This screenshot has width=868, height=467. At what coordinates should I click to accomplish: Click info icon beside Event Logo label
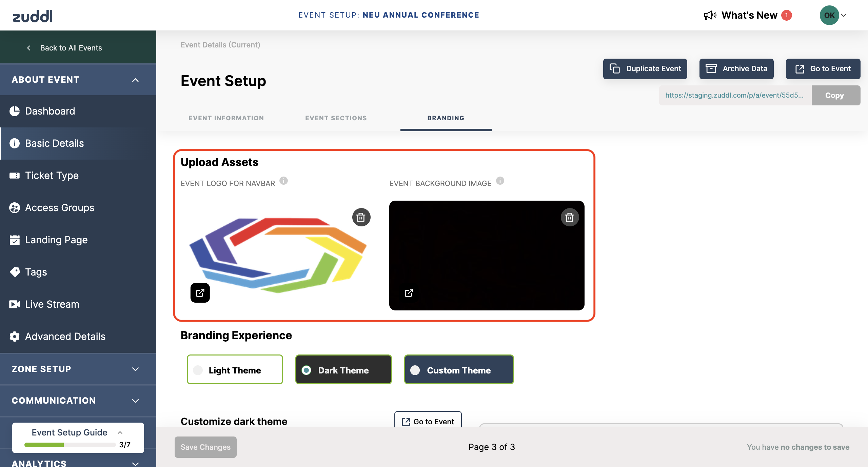[283, 181]
